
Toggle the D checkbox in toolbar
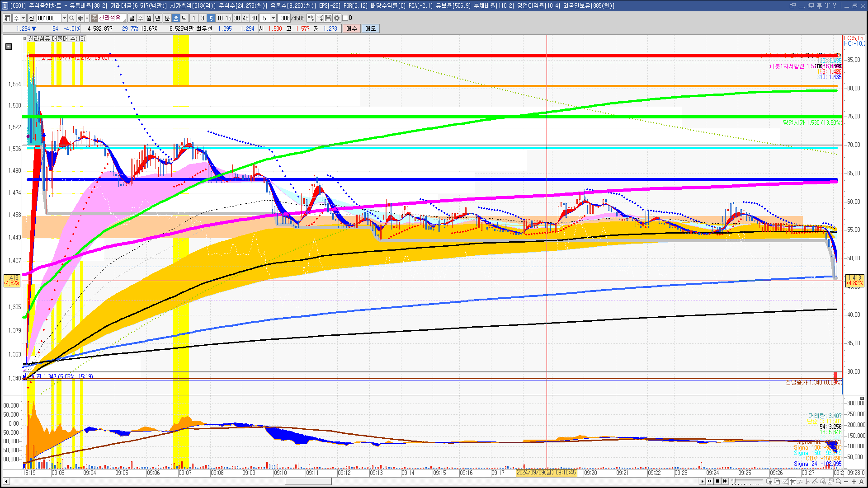345,18
